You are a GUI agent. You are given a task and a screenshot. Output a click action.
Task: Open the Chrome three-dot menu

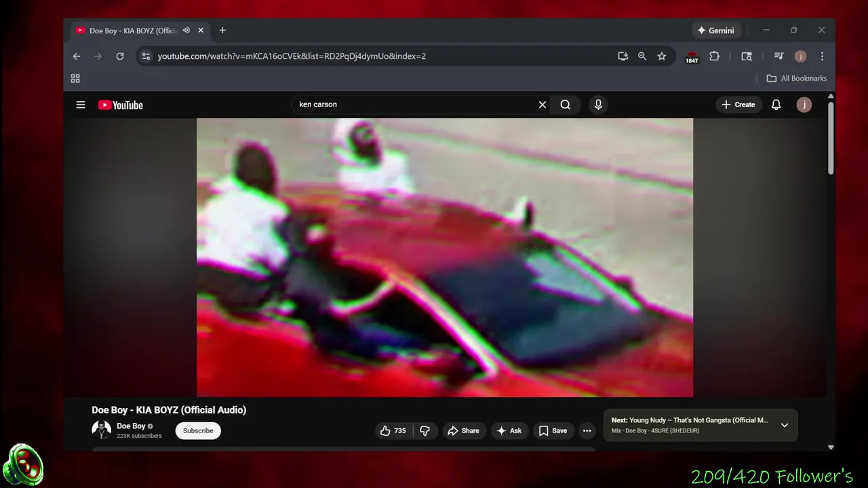tap(822, 56)
